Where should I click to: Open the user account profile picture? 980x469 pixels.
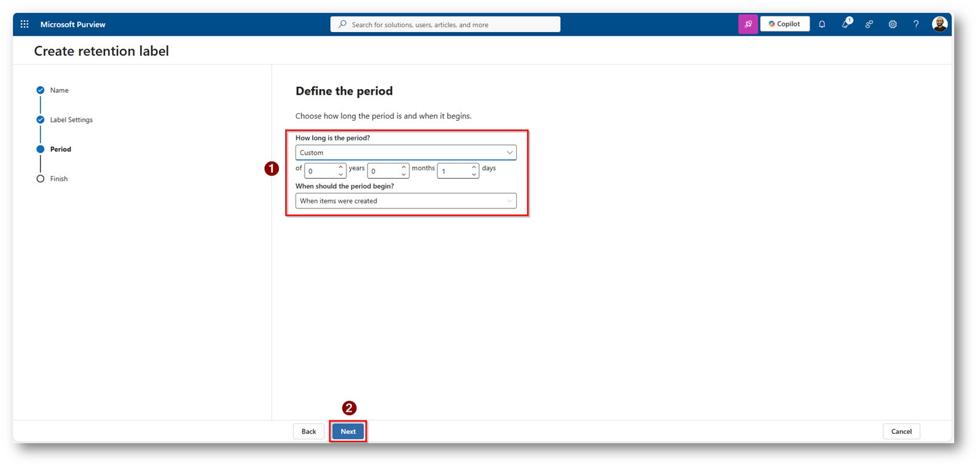[x=939, y=24]
